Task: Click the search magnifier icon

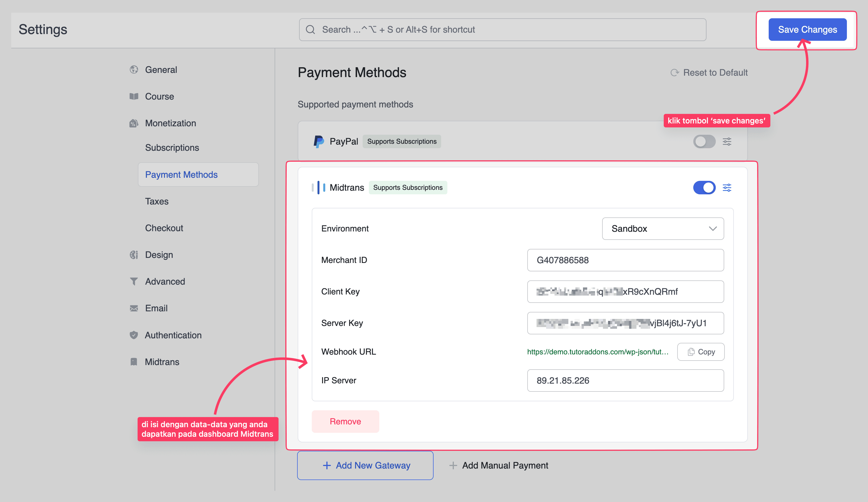Action: pyautogui.click(x=310, y=30)
